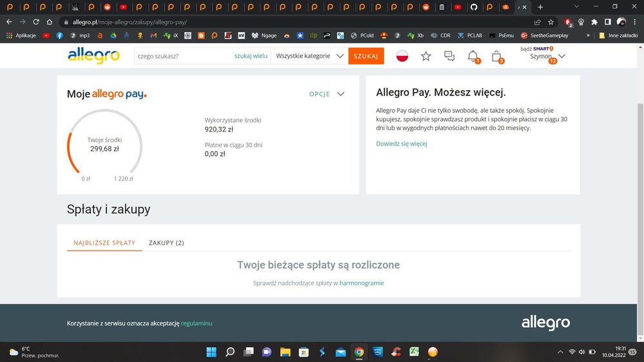Click the bądź SMART promotion link
The width and height of the screenshot is (644, 362).
(537, 49)
